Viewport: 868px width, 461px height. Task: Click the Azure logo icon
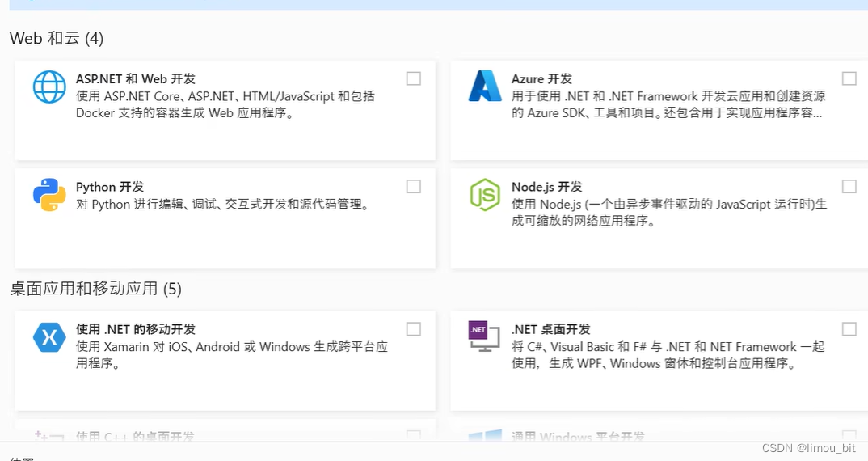click(485, 87)
